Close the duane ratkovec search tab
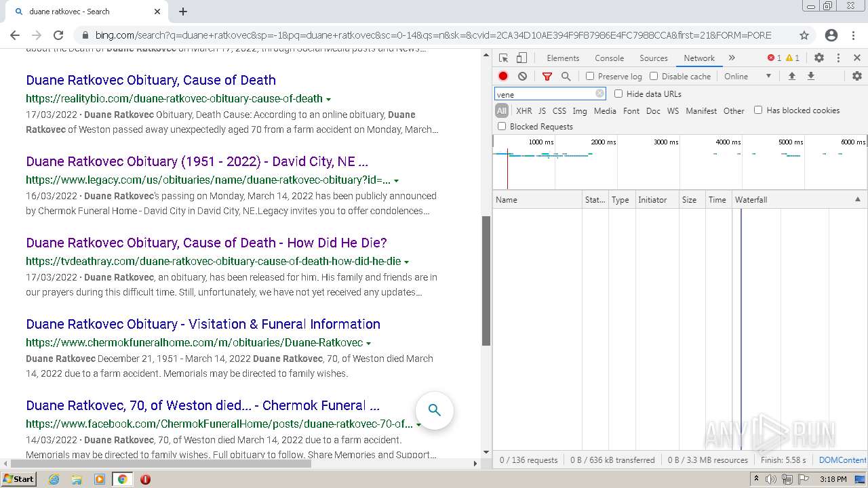868x488 pixels. pyautogui.click(x=157, y=12)
